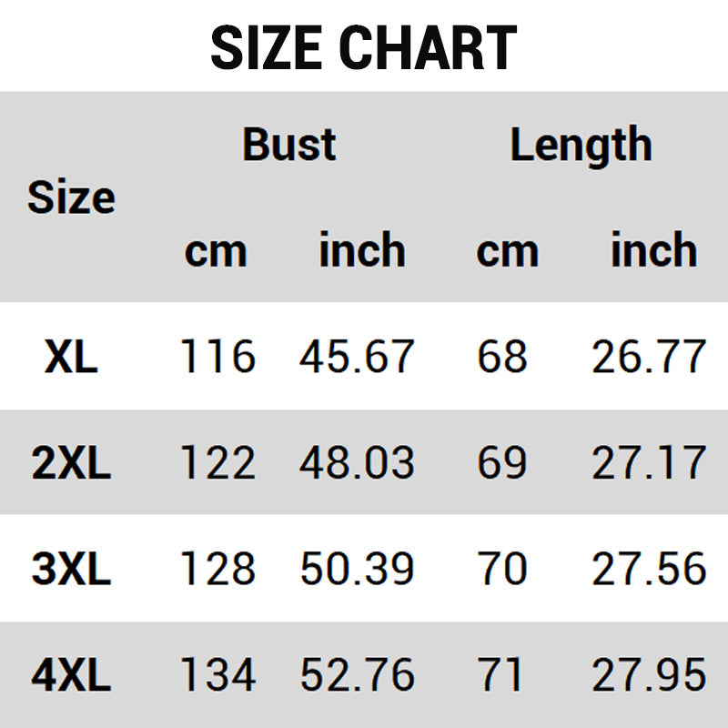This screenshot has height=728, width=728.
Task: Click 3XL length value 70 cm
Action: (501, 570)
